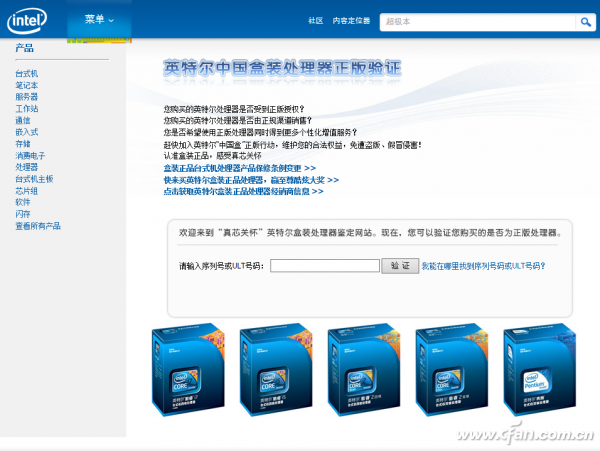Open 点击获取英特尔盒装正品处理器经销商信息 link
600x451 pixels.
point(243,192)
